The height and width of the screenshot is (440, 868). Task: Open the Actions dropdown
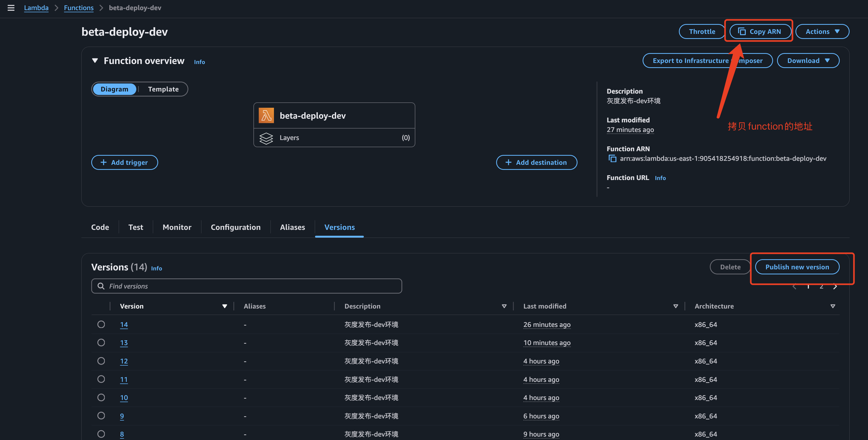(x=822, y=32)
